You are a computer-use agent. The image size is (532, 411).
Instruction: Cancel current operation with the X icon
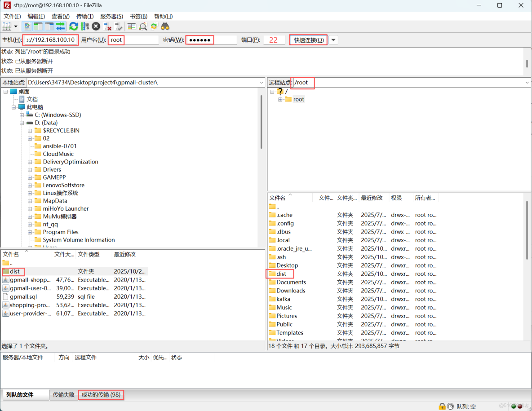tap(96, 27)
